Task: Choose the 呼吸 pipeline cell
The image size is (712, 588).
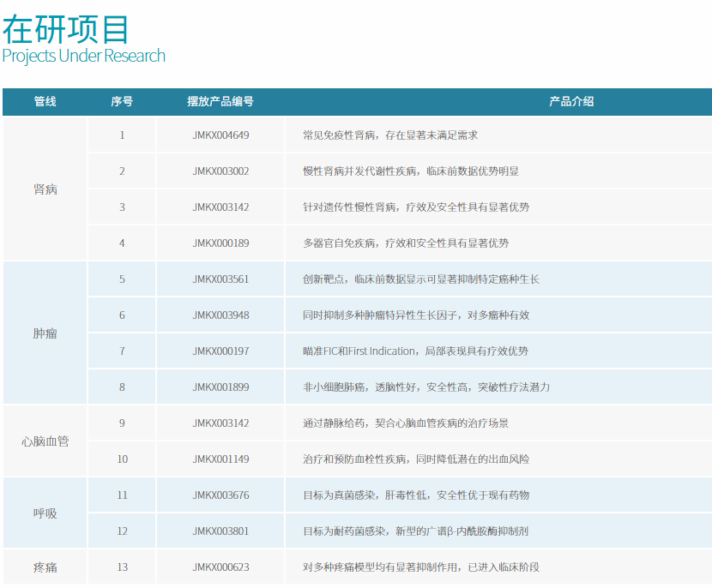Action: (x=45, y=513)
